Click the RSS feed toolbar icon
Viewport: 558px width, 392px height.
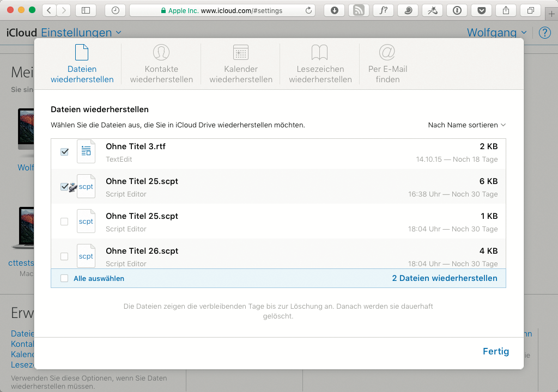(359, 10)
